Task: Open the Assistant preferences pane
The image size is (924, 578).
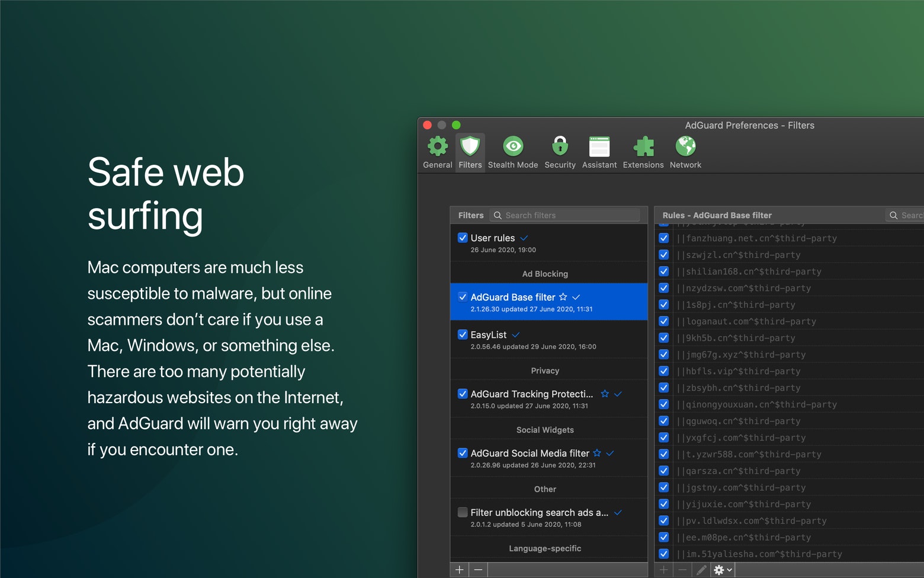Action: point(599,152)
